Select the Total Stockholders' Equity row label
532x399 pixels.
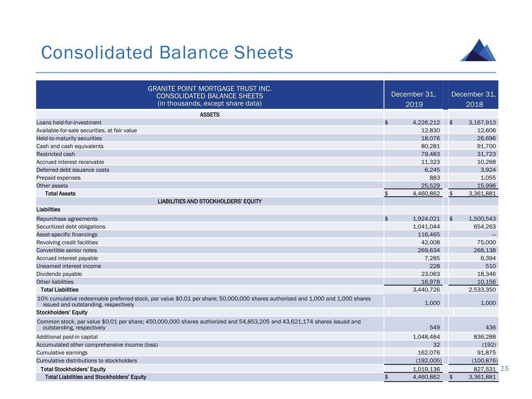pos(73,369)
